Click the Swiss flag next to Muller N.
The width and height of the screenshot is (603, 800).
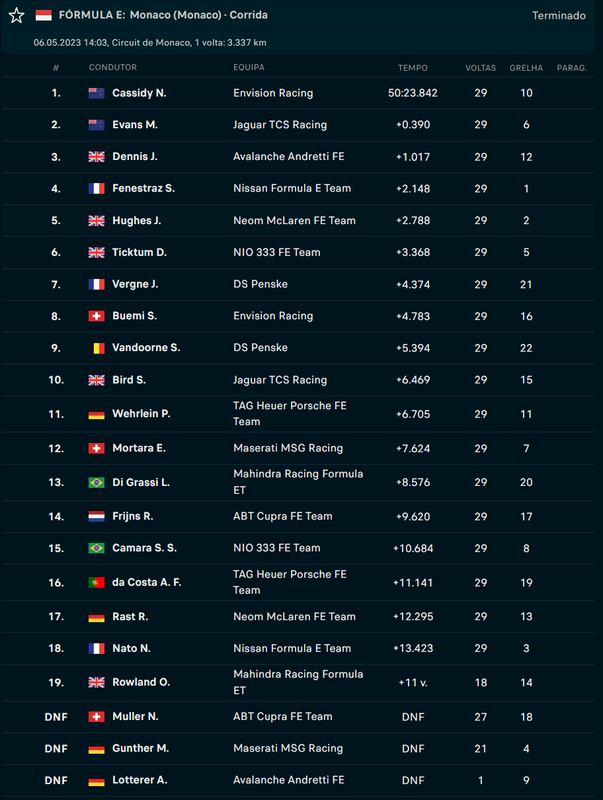pyautogui.click(x=96, y=716)
